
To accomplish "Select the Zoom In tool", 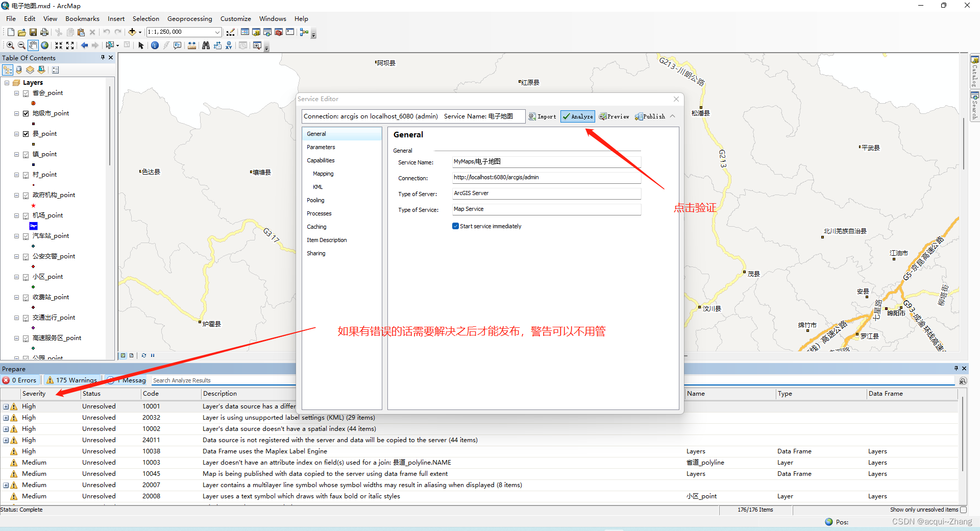I will click(10, 45).
